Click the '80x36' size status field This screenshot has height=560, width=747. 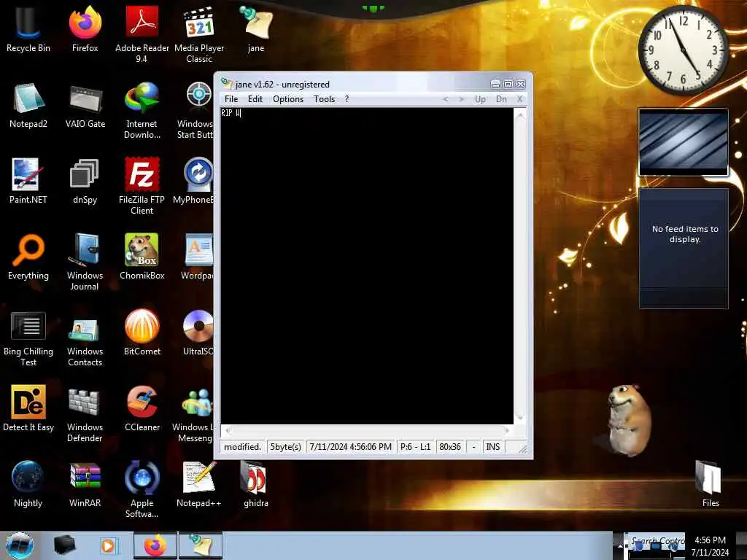tap(450, 447)
